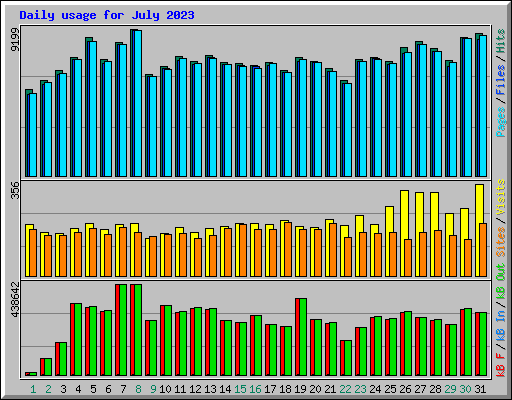Click the Files legend label

(501, 80)
